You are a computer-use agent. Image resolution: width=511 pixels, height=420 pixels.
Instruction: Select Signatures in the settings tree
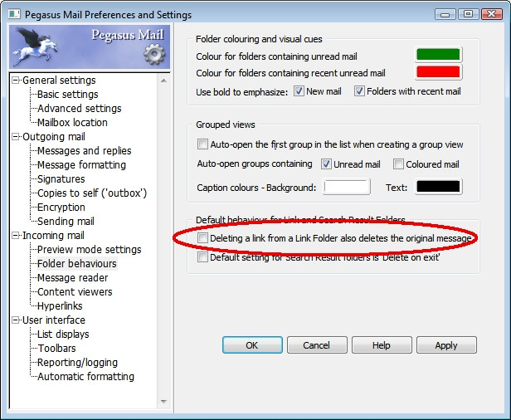tap(61, 179)
